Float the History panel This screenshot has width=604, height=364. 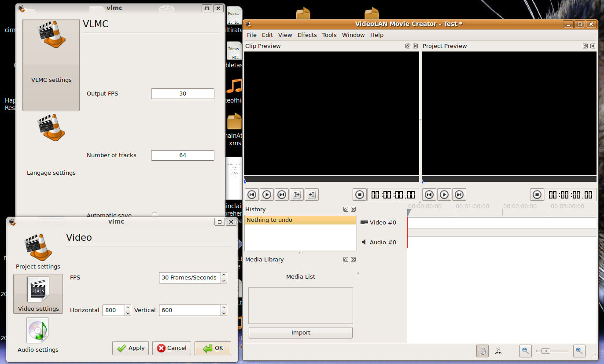[x=346, y=210]
